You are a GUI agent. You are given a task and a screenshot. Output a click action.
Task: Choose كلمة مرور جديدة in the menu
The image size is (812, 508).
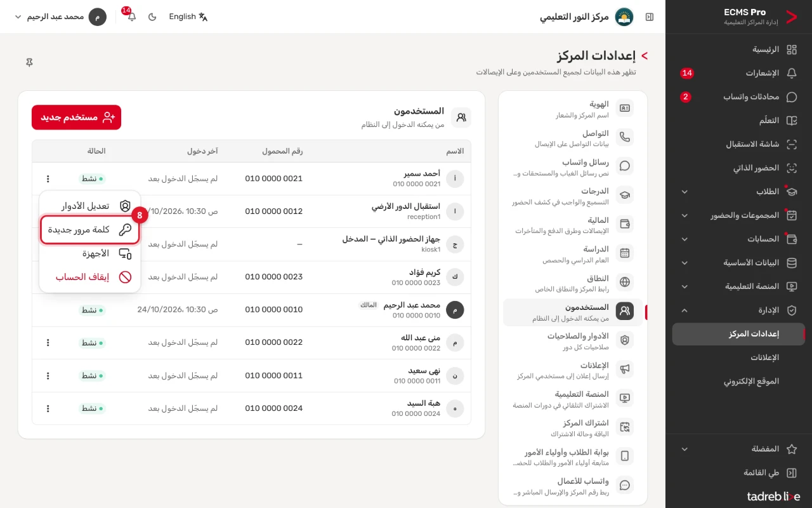89,230
